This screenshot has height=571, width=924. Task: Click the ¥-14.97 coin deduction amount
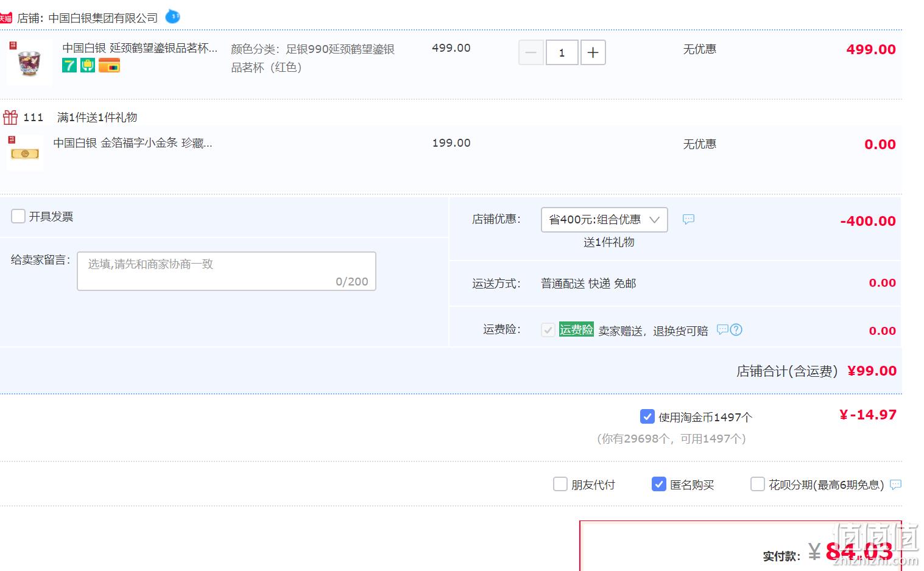tap(868, 415)
